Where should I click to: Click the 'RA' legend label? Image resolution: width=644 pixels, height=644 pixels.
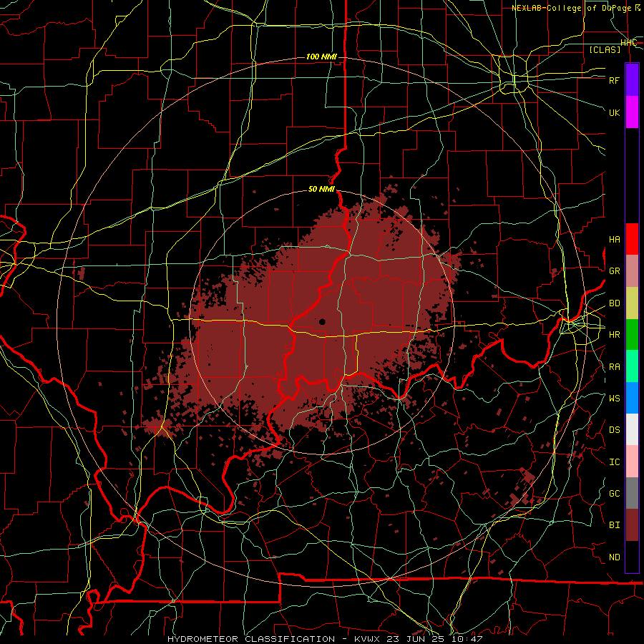point(614,367)
